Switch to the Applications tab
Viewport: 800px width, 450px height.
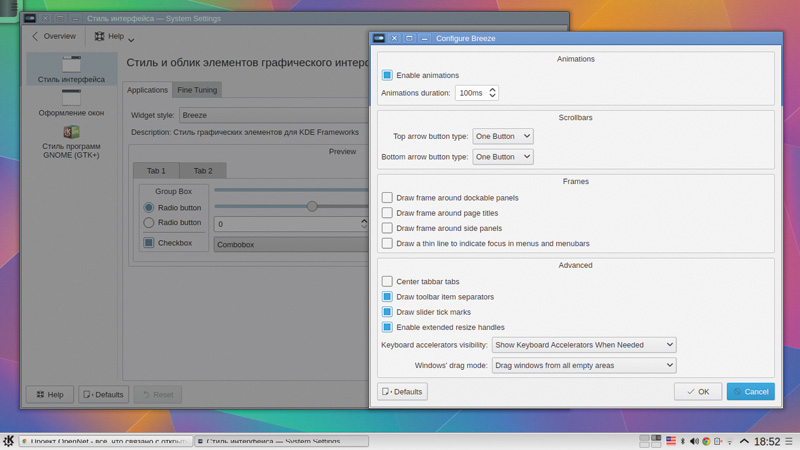click(147, 90)
